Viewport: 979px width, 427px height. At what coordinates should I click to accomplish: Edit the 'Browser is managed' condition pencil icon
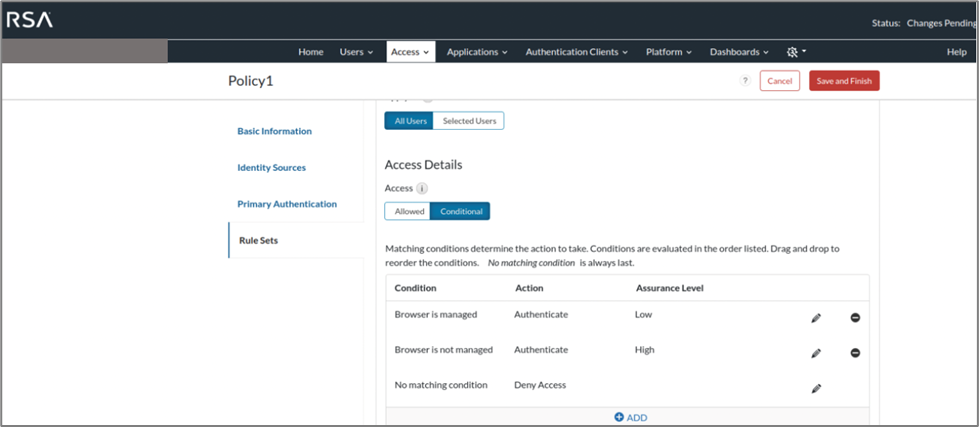point(816,318)
